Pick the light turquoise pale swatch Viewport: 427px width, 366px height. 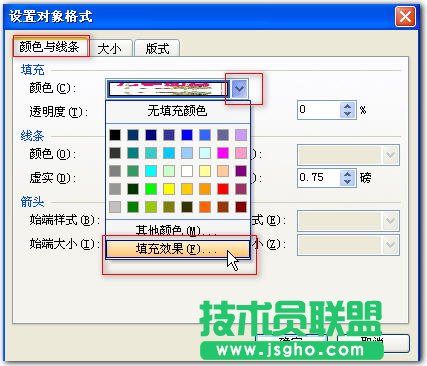coord(205,153)
